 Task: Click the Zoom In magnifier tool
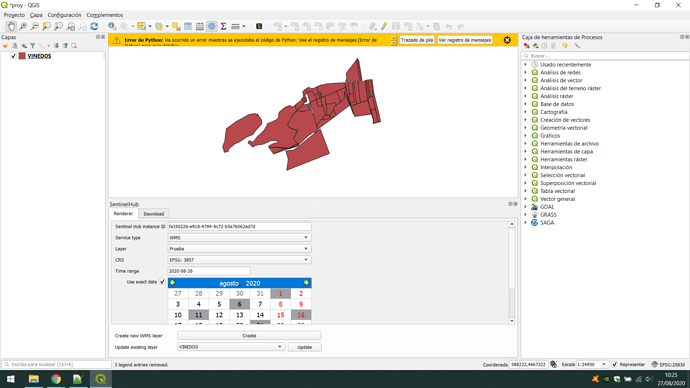(23, 26)
